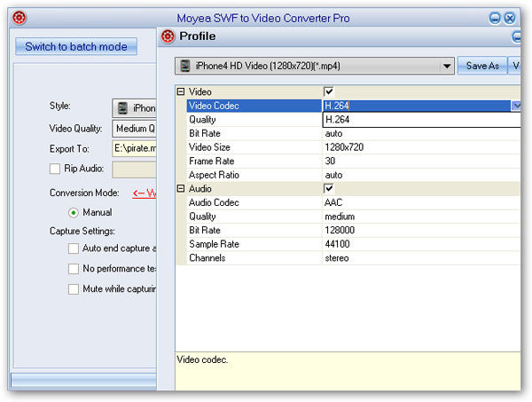Click the iPhone icon in Style field
The image size is (532, 402).
pyautogui.click(x=122, y=108)
